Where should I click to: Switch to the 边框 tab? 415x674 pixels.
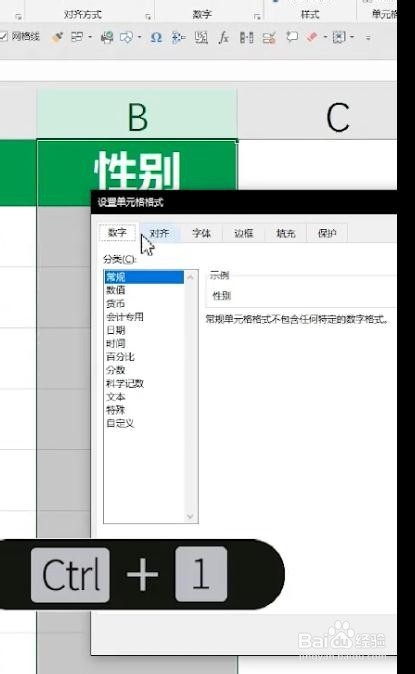tap(243, 233)
